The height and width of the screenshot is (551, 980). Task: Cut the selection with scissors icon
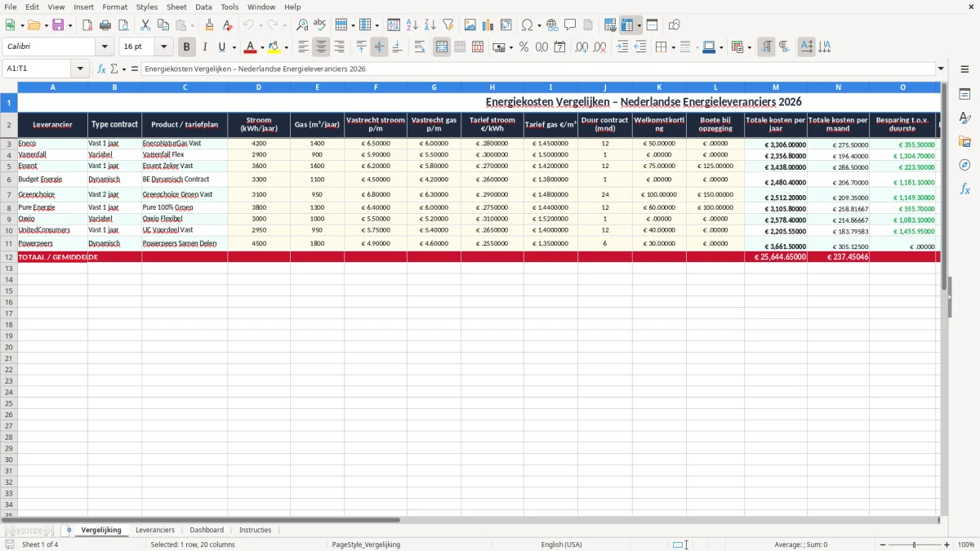[x=145, y=25]
